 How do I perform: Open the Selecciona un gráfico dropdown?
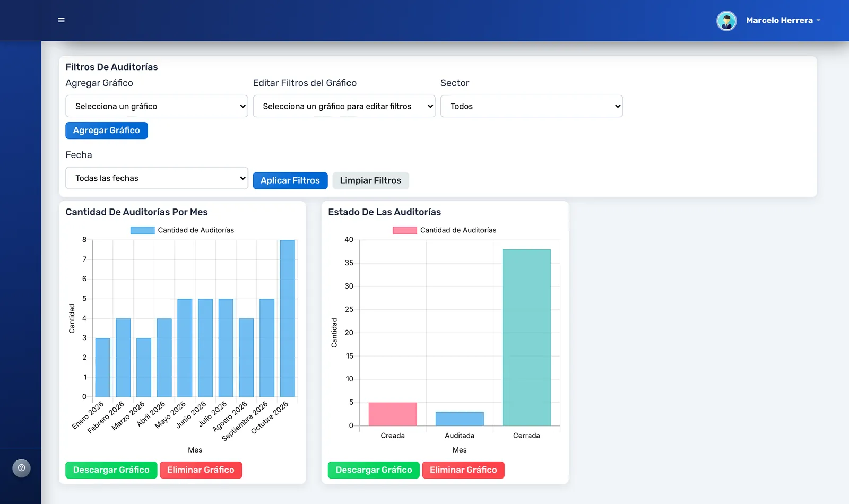coord(157,106)
